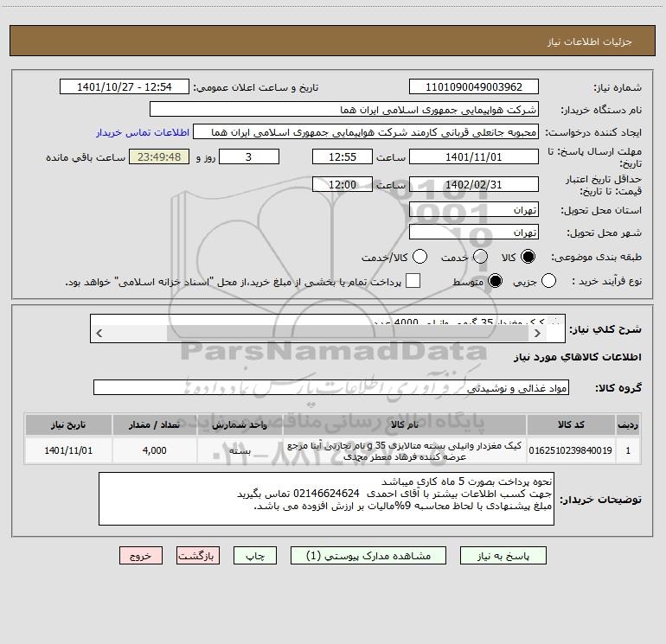Select the خدمت radio button

tap(480, 257)
